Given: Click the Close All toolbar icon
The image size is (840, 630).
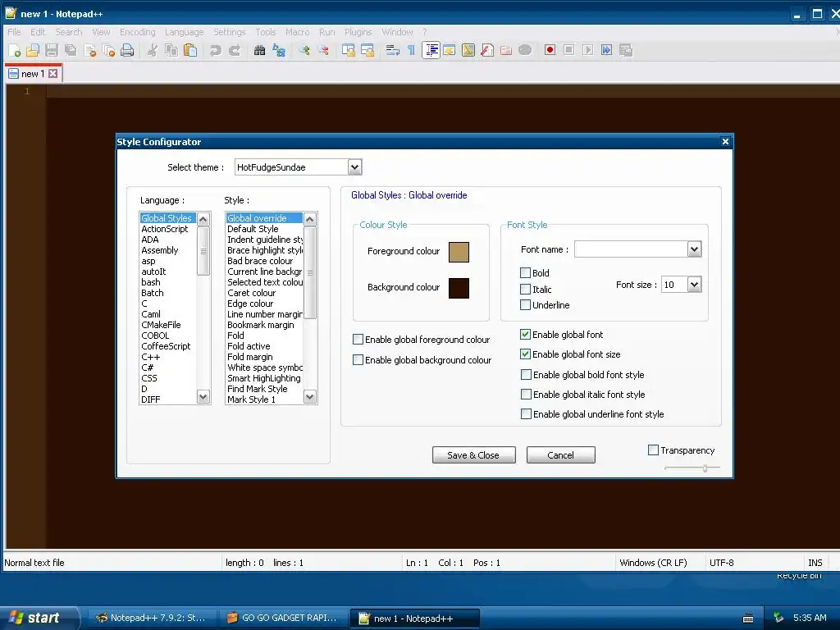Looking at the screenshot, I should click(x=109, y=50).
